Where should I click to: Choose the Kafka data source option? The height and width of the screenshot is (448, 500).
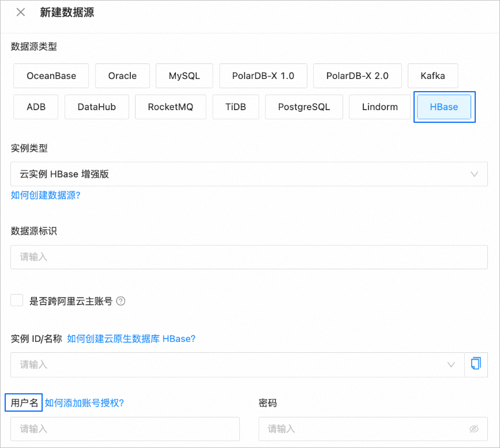click(433, 76)
